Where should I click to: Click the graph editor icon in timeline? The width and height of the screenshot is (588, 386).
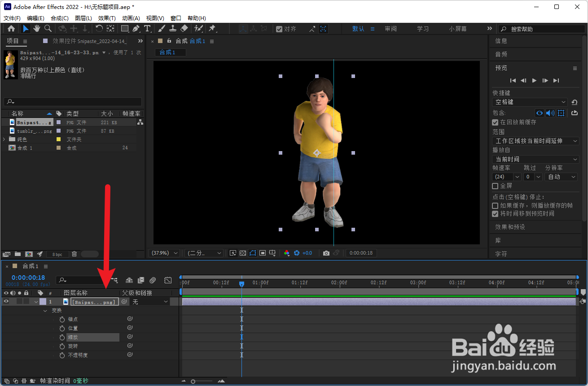point(168,280)
